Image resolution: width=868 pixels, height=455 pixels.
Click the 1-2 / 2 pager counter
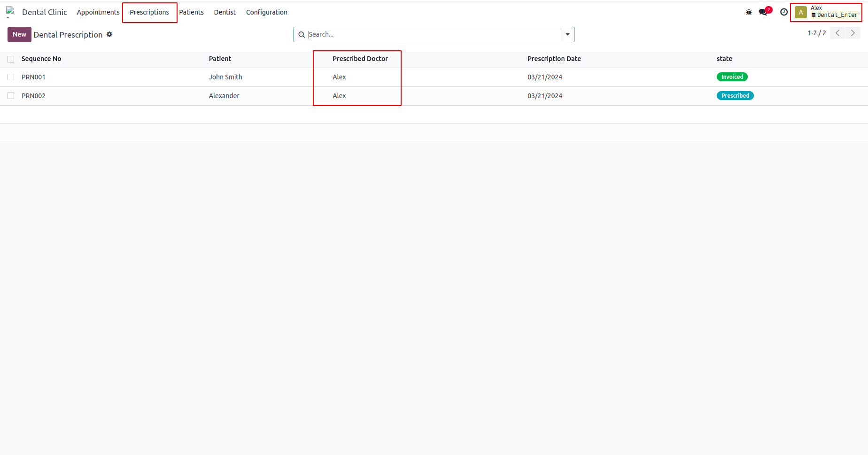pos(817,33)
